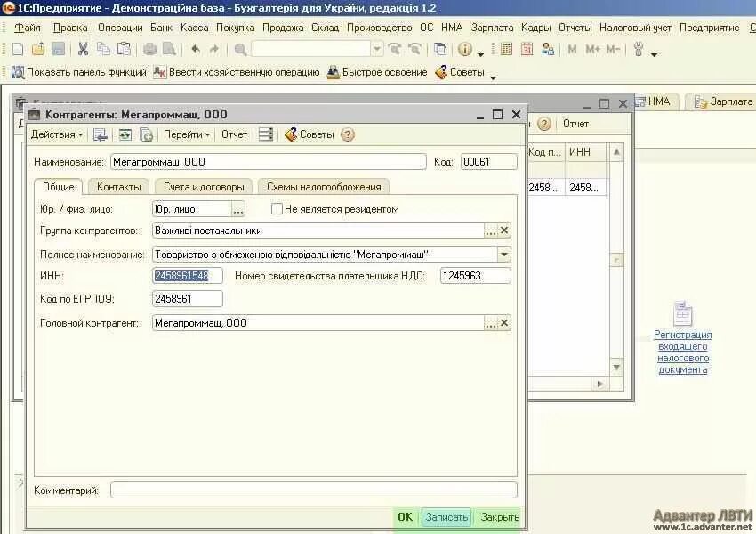Screen dimensions: 756x534
Task: Click Отчет in the form toolbar
Action: 234,134
